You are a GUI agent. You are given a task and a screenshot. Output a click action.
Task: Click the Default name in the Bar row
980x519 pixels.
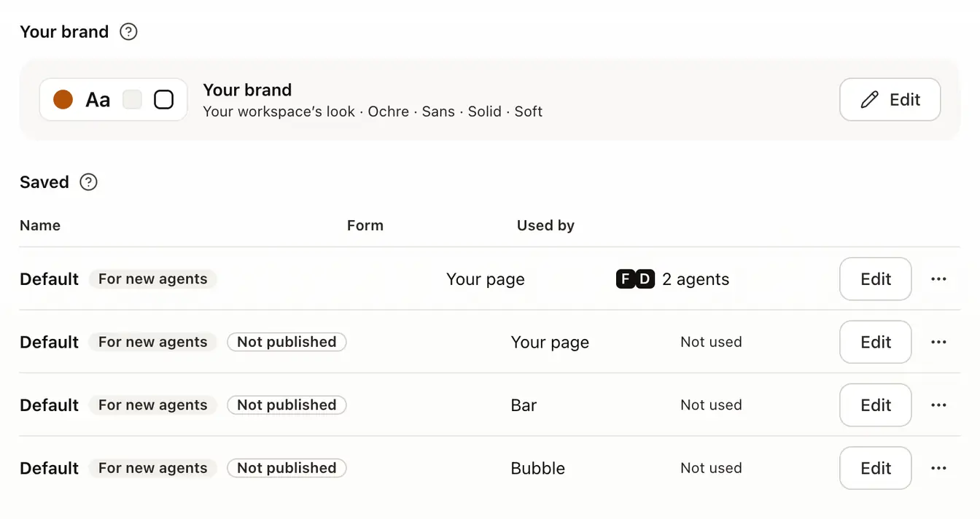(49, 405)
